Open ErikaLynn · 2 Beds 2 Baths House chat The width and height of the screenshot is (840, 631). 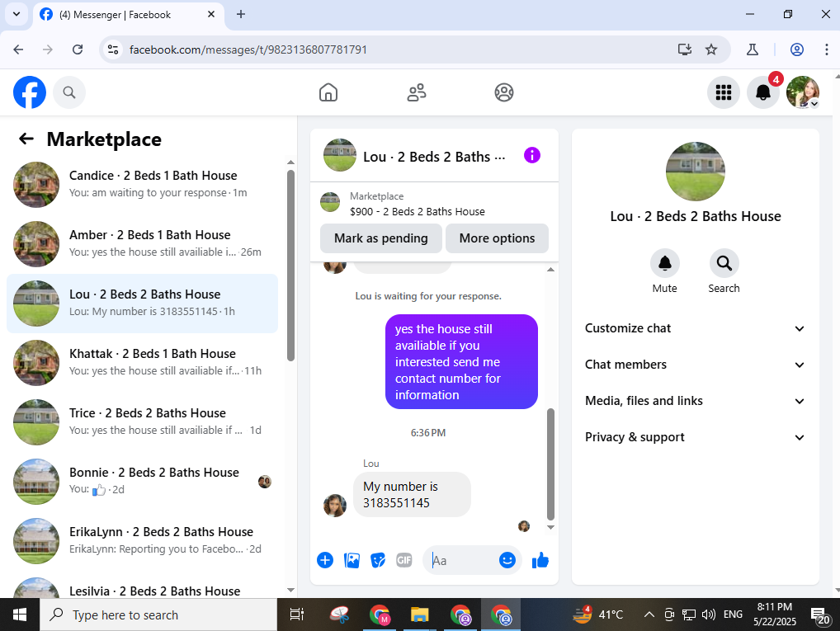tap(143, 541)
